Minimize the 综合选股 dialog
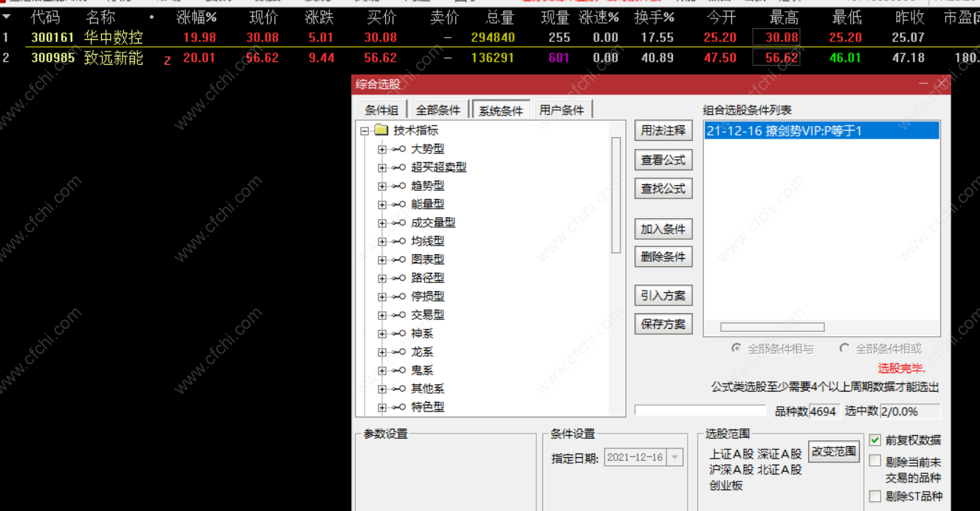 point(923,84)
